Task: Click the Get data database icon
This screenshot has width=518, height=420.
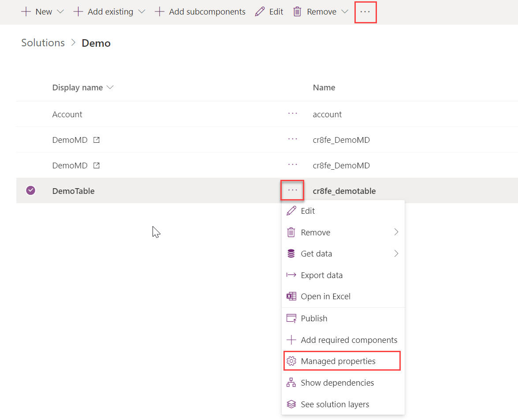Action: [x=291, y=253]
